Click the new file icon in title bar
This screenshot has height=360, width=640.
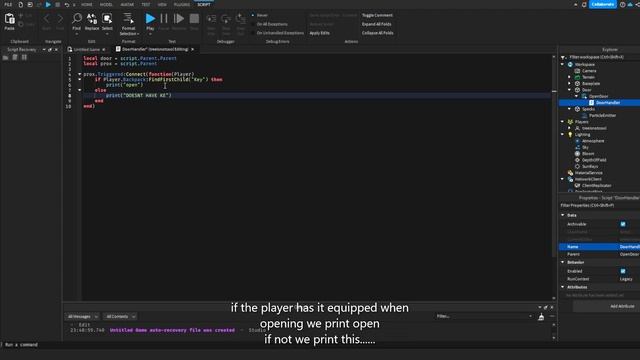(x=20, y=4)
